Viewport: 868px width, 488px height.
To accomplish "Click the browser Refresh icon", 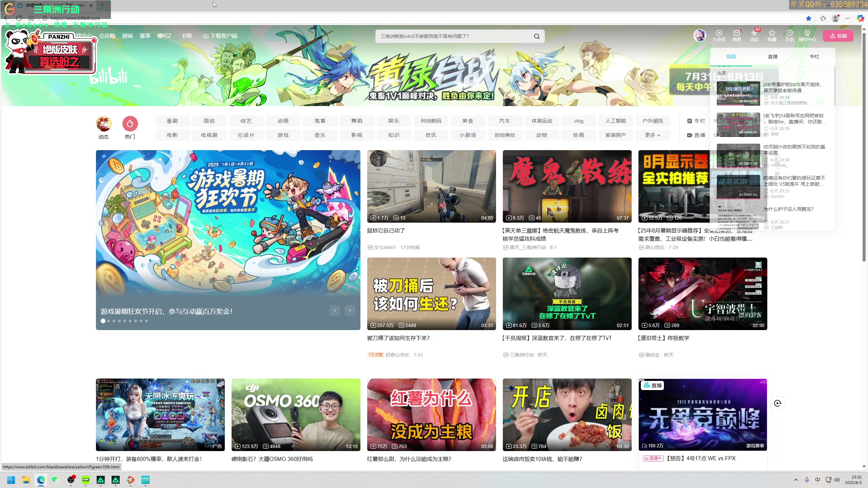I will 19,18.
